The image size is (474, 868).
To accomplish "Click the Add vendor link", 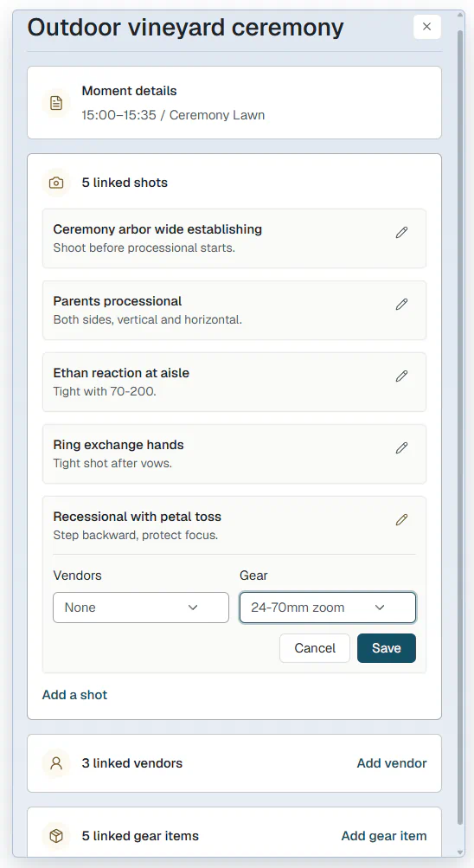I will (392, 763).
